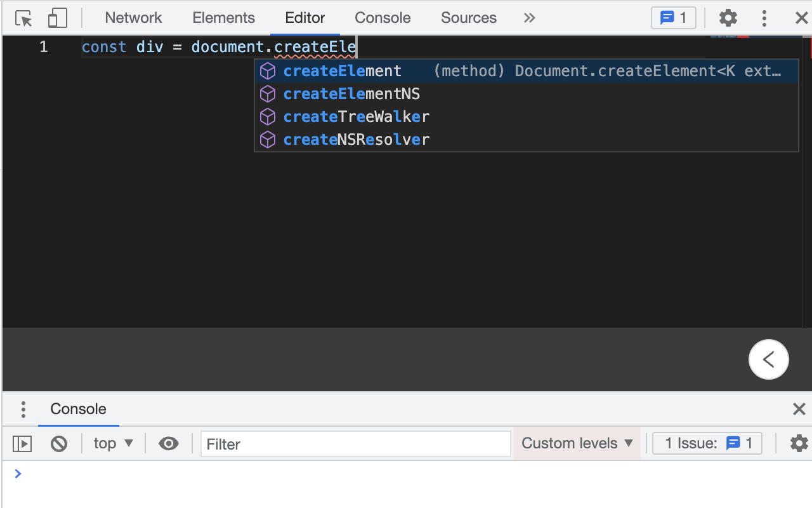This screenshot has height=508, width=812.
Task: Open the 1 Issue button in the drawer
Action: 707,443
